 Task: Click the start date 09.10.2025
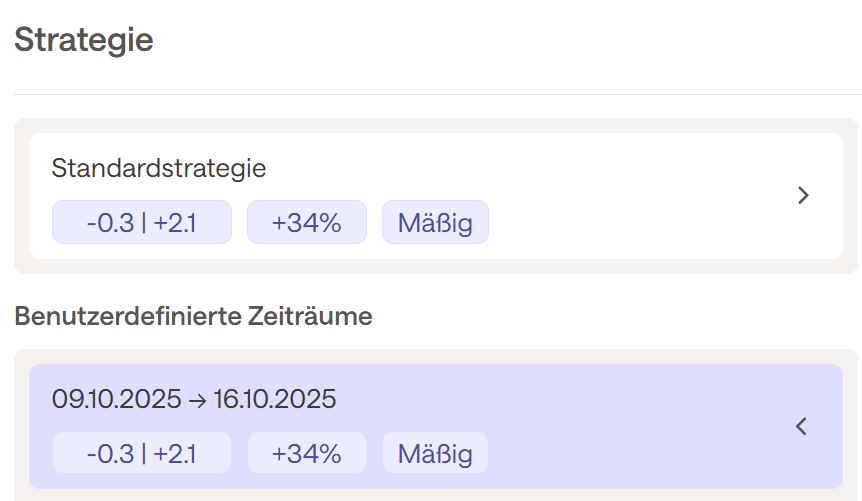(115, 400)
